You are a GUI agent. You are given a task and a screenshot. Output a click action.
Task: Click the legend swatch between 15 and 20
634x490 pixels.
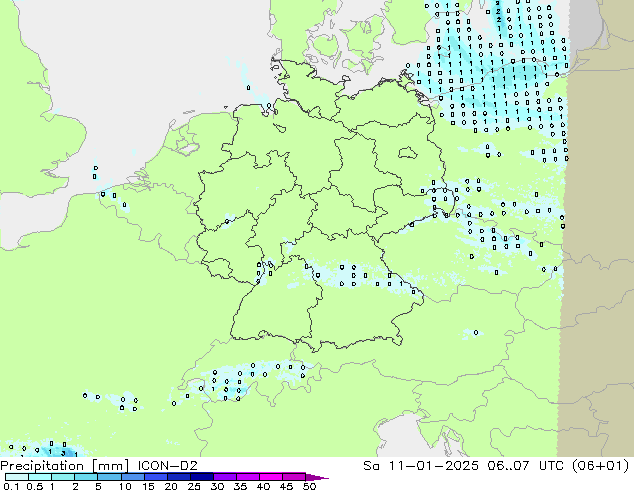click(155, 477)
